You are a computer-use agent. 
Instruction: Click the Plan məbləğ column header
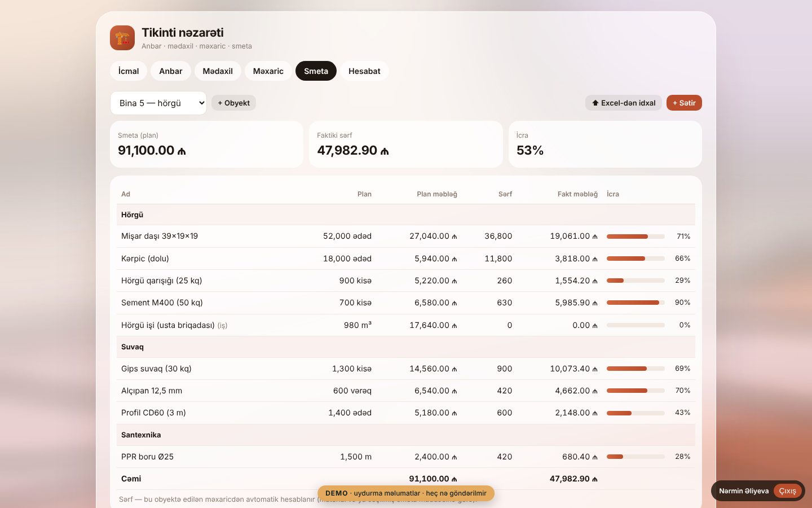(x=437, y=194)
